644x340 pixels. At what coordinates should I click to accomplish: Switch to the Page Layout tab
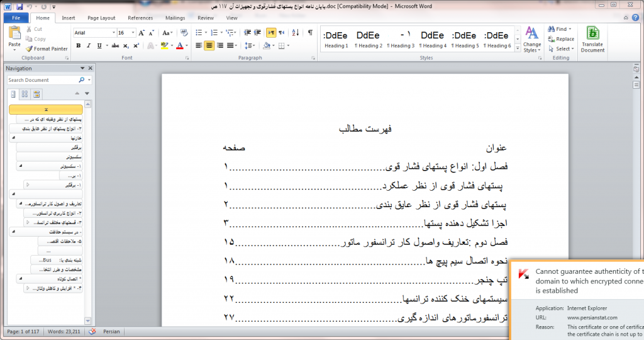coord(101,18)
